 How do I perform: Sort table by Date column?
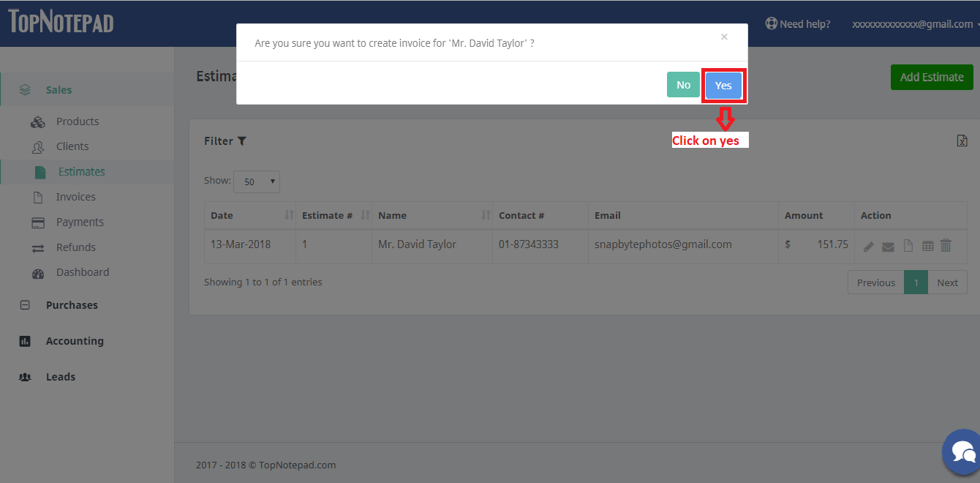pyautogui.click(x=250, y=215)
